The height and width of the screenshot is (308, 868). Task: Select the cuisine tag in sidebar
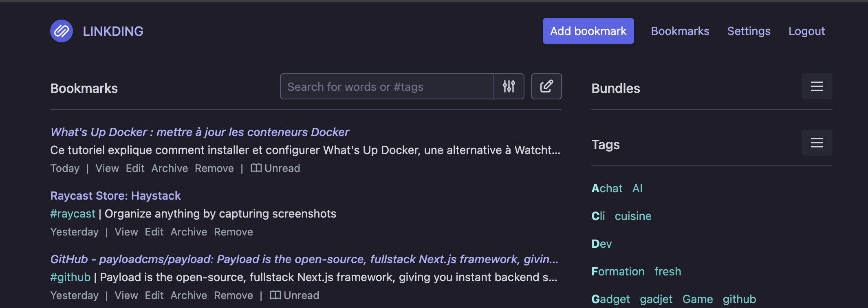633,216
